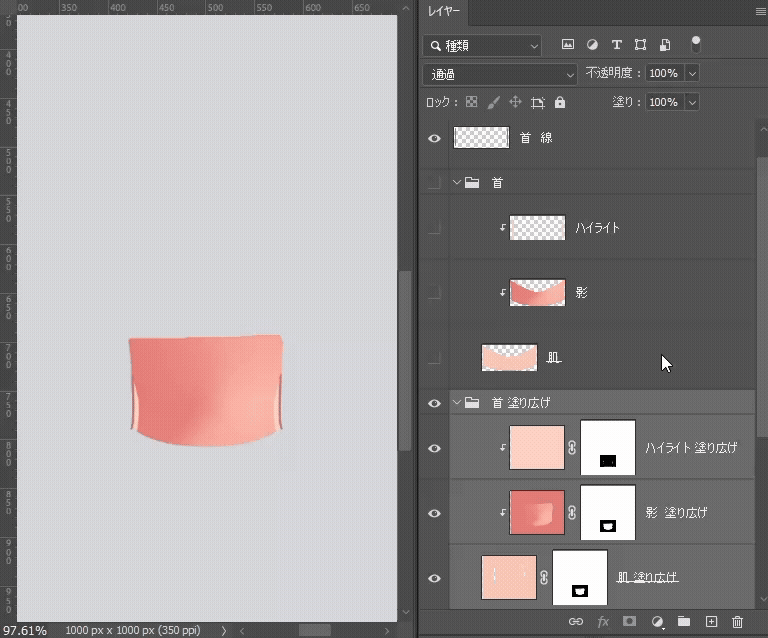Select the 肌 layer thumbnail
The image size is (768, 638).
tap(509, 357)
